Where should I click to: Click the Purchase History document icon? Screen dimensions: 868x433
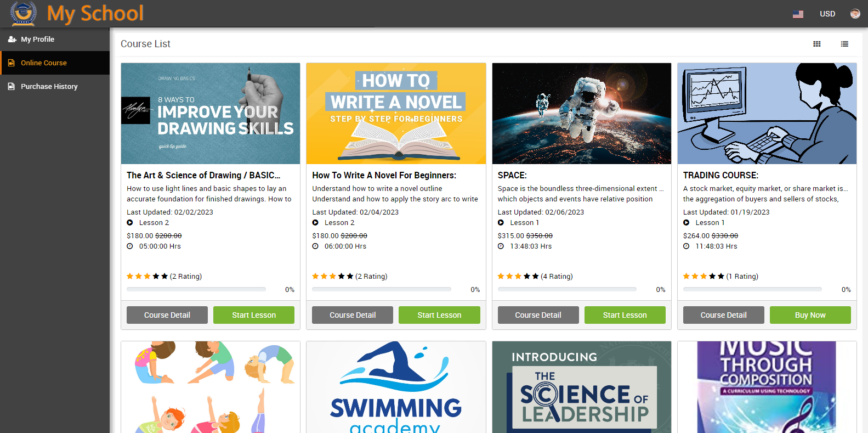click(12, 87)
